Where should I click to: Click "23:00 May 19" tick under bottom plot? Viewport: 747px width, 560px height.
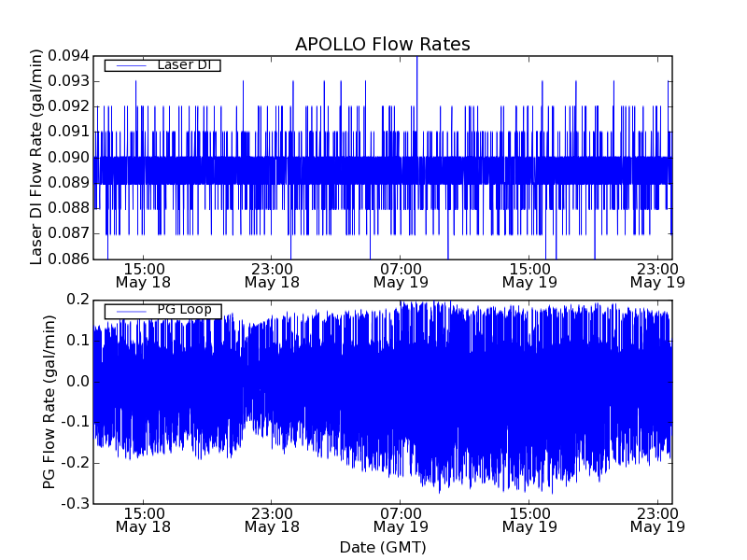pyautogui.click(x=658, y=520)
